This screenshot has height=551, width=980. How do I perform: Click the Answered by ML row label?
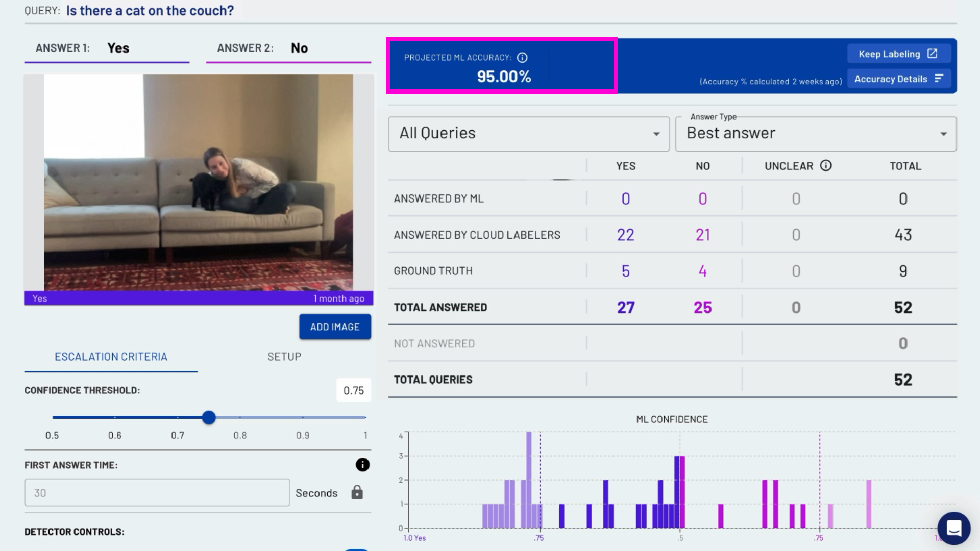pos(438,198)
